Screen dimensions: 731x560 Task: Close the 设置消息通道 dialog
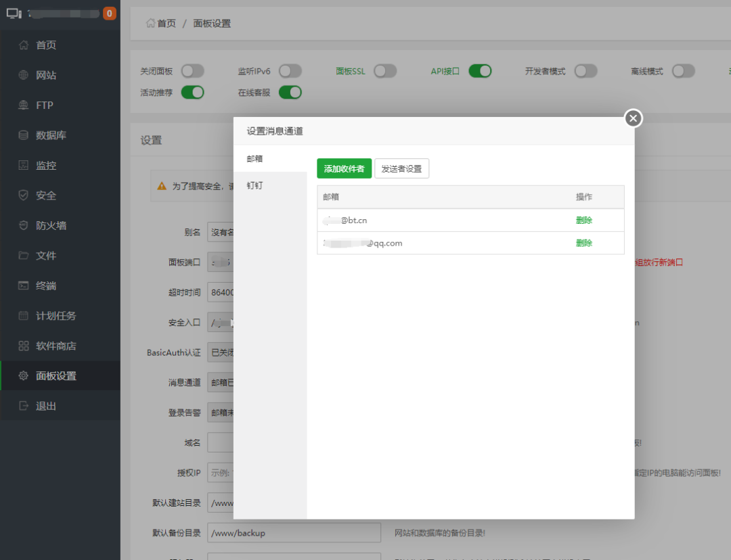[633, 119]
